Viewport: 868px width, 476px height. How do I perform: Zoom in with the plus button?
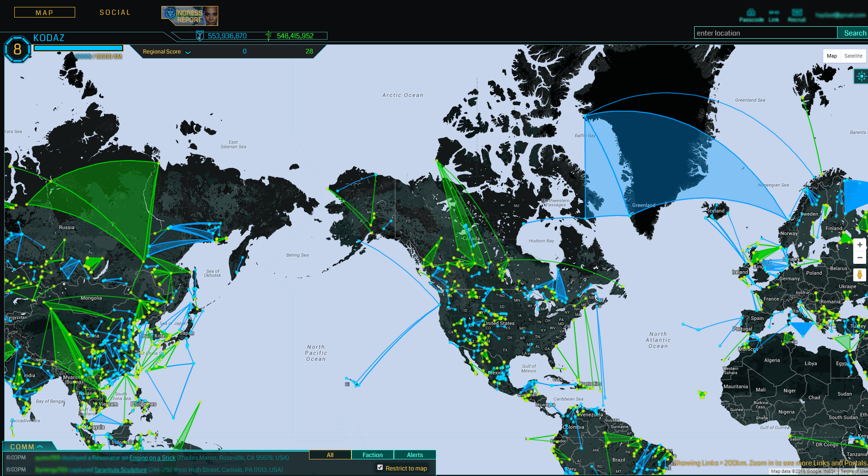coord(860,245)
